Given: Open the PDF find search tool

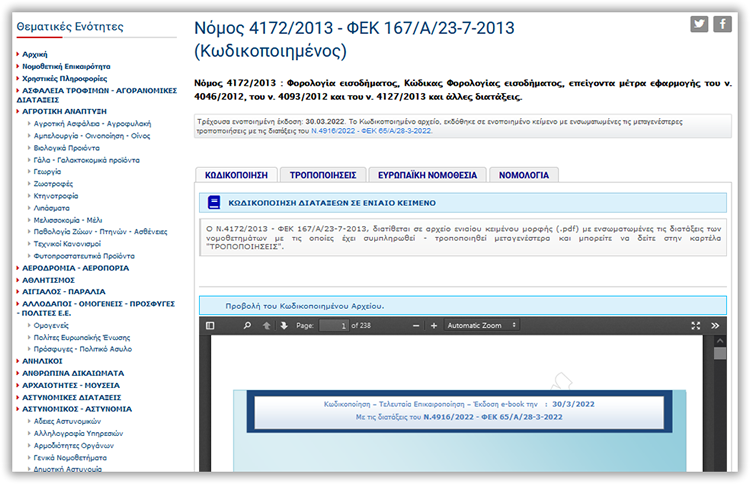Looking at the screenshot, I should 247,326.
